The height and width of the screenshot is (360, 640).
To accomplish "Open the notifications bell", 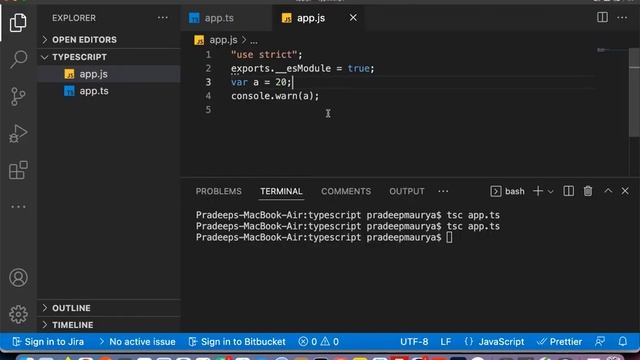I will pyautogui.click(x=622, y=342).
